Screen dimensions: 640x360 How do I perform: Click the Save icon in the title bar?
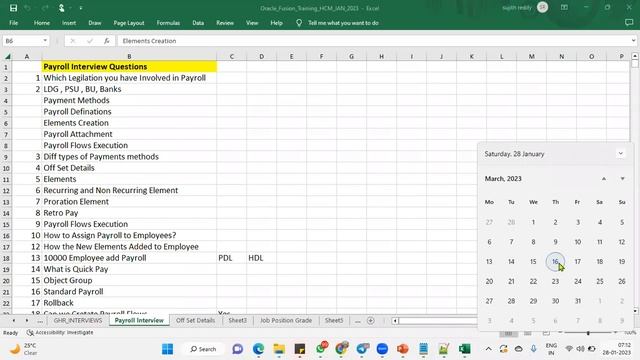(x=13, y=8)
